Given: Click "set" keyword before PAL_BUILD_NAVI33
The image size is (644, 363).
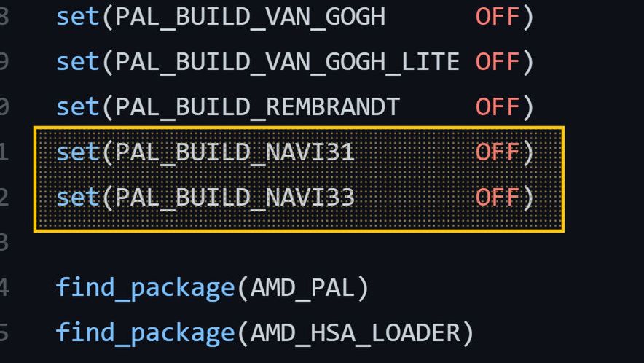Looking at the screenshot, I should pyautogui.click(x=77, y=197).
